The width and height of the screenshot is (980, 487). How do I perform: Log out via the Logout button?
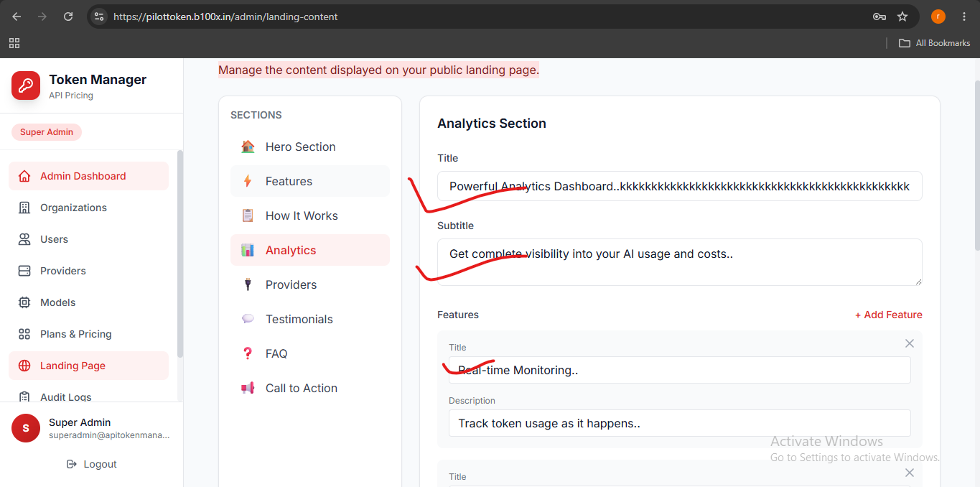pos(91,464)
